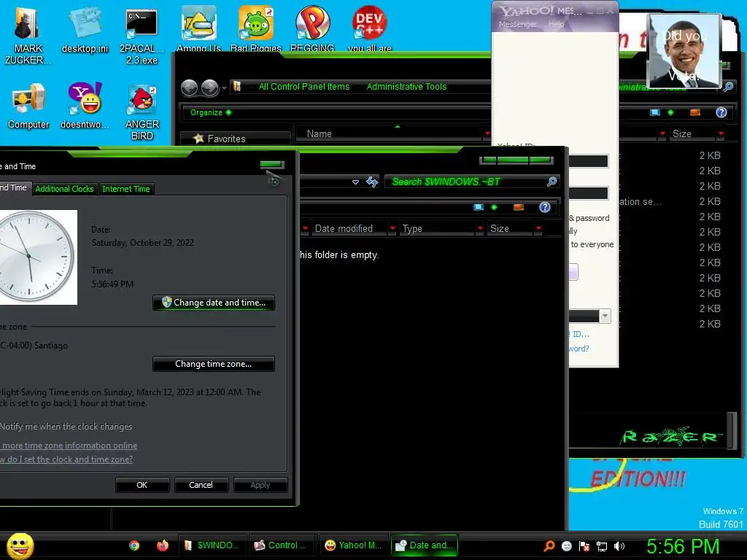
Task: Open the Help menu in Yahoo Messenger
Action: tap(556, 24)
